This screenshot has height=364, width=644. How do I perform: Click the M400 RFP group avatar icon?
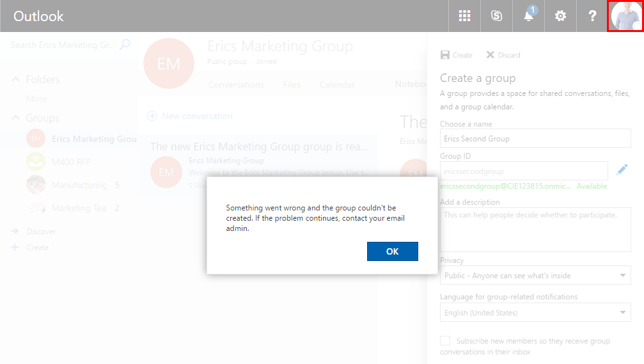tap(36, 161)
